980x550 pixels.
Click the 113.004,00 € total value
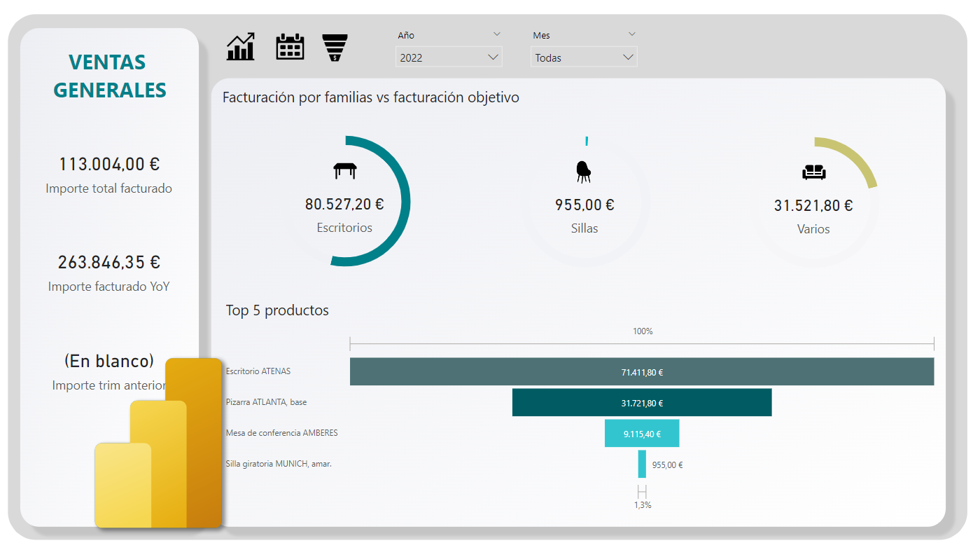[x=109, y=165]
